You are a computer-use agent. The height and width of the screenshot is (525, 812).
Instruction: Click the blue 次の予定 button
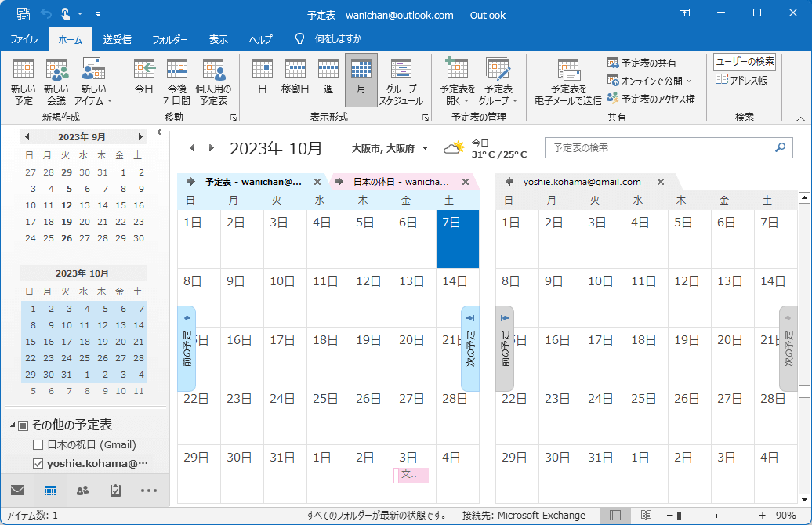click(x=470, y=349)
